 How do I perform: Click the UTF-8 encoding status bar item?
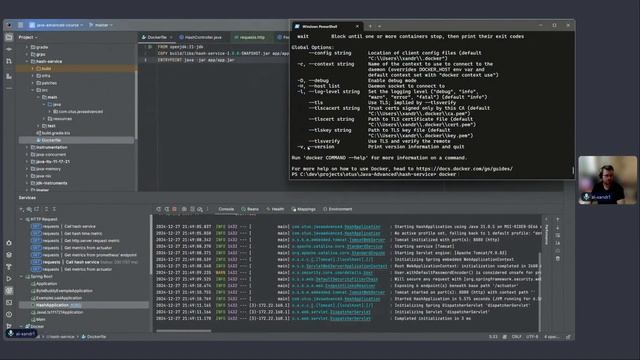pyautogui.click(x=532, y=337)
